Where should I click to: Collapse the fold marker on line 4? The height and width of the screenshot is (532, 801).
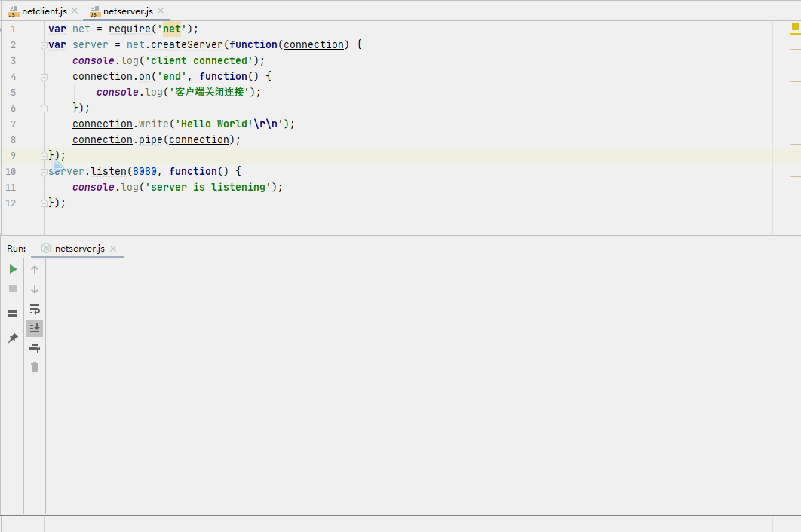point(44,77)
